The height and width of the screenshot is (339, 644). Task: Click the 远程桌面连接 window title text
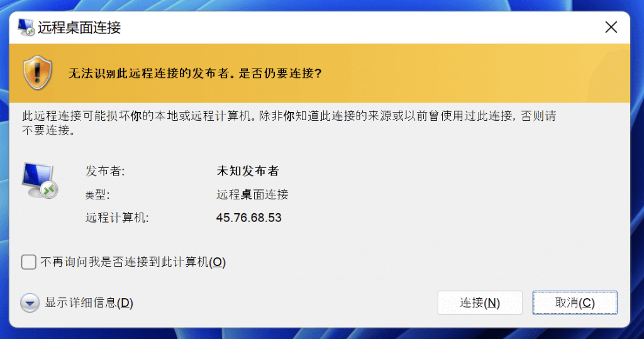(79, 28)
